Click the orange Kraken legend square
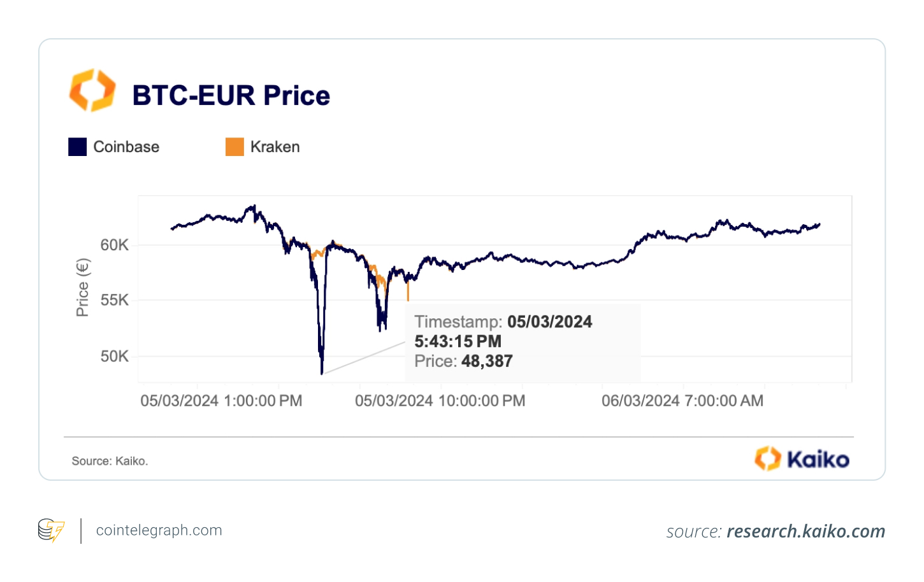Viewport: 924px width, 582px height. click(x=235, y=147)
